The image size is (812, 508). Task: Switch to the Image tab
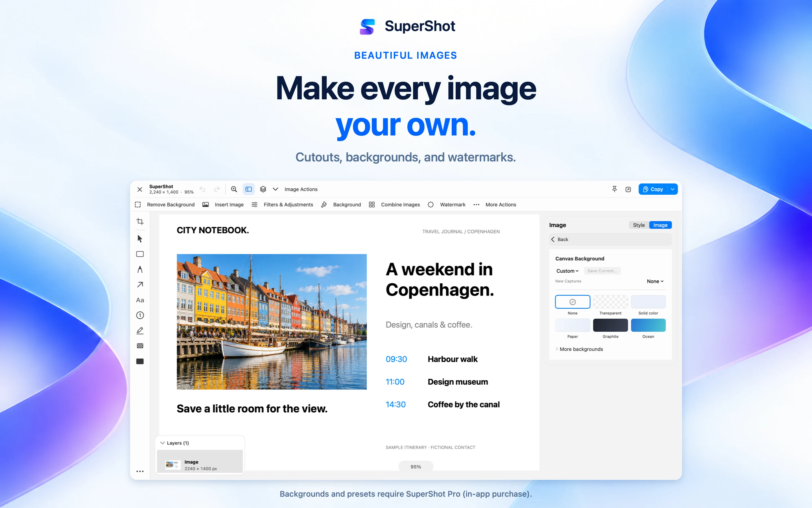(x=660, y=225)
